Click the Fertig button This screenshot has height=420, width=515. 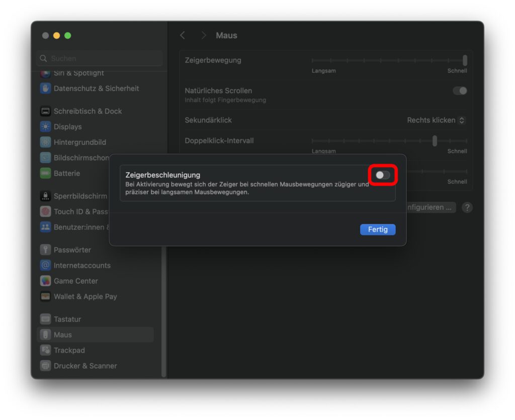pos(378,229)
